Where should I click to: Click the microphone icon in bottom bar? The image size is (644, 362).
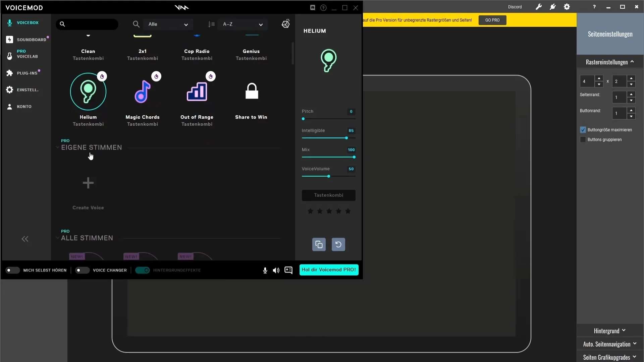tap(265, 270)
